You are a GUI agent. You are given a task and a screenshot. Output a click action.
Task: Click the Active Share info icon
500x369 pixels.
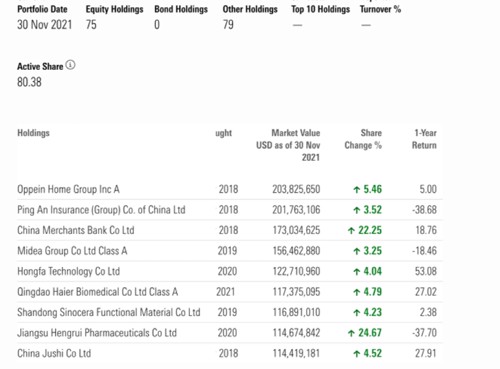70,65
